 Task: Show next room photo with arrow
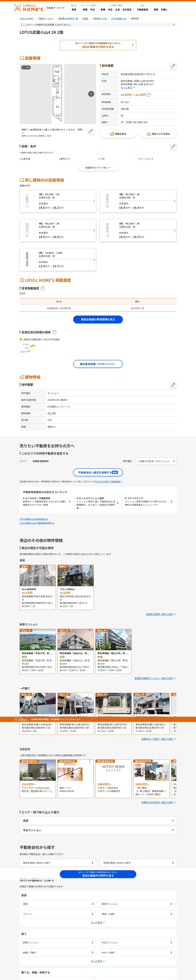coord(91,94)
